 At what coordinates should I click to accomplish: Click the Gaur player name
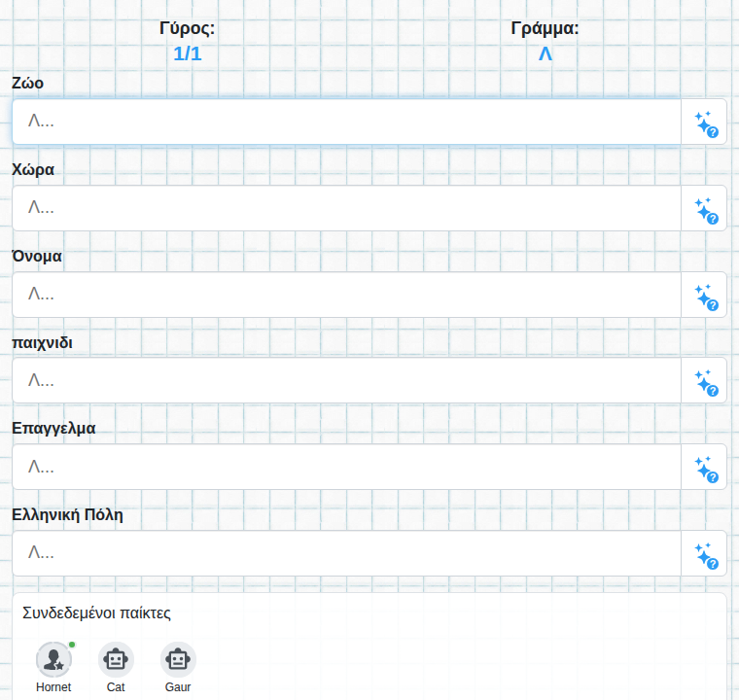click(x=178, y=687)
